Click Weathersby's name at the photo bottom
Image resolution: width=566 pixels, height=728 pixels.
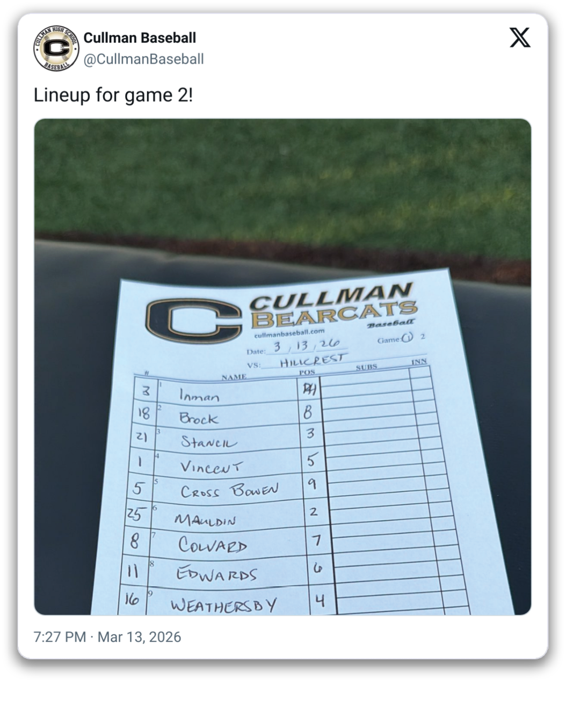pyautogui.click(x=223, y=605)
